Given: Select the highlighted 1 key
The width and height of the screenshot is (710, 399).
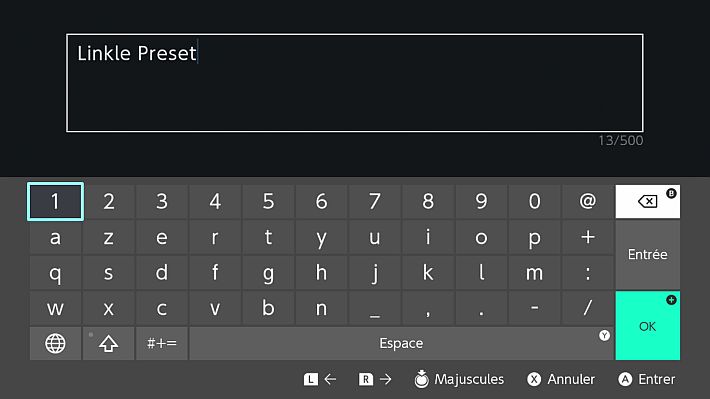Looking at the screenshot, I should point(55,201).
